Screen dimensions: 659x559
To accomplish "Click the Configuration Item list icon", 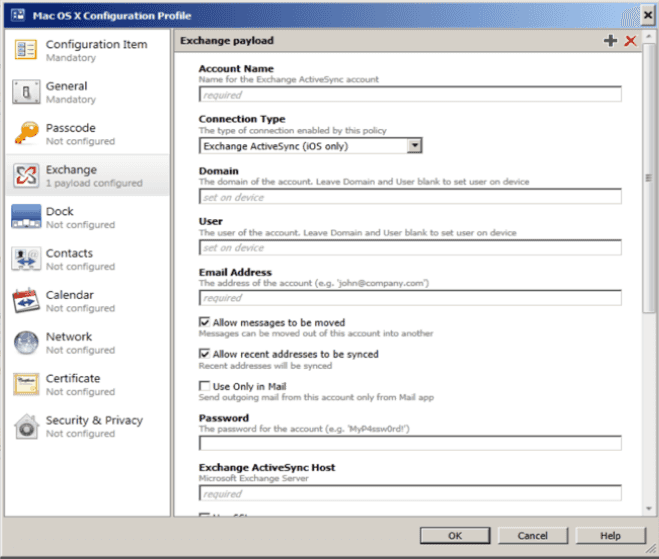I will tap(26, 50).
